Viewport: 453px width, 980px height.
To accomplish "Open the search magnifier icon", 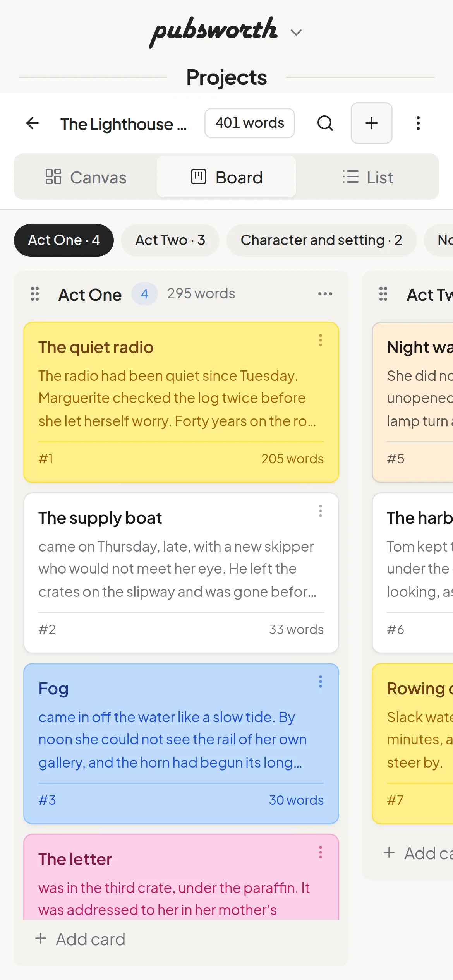I will (325, 123).
